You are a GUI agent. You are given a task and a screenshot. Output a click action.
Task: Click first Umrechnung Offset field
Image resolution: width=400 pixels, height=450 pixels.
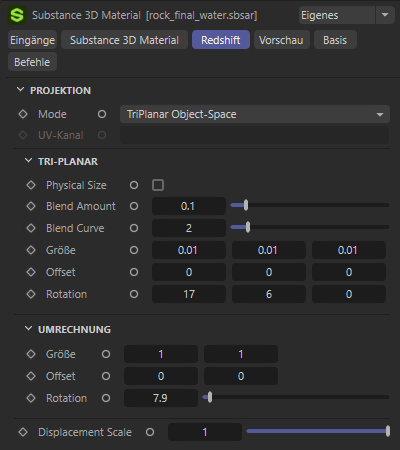[161, 376]
